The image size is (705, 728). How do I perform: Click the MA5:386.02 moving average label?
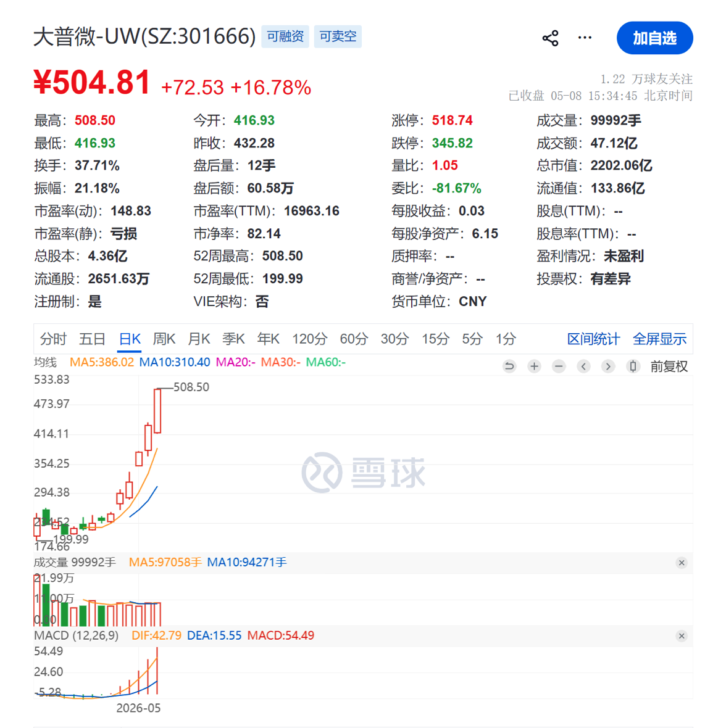(x=102, y=362)
